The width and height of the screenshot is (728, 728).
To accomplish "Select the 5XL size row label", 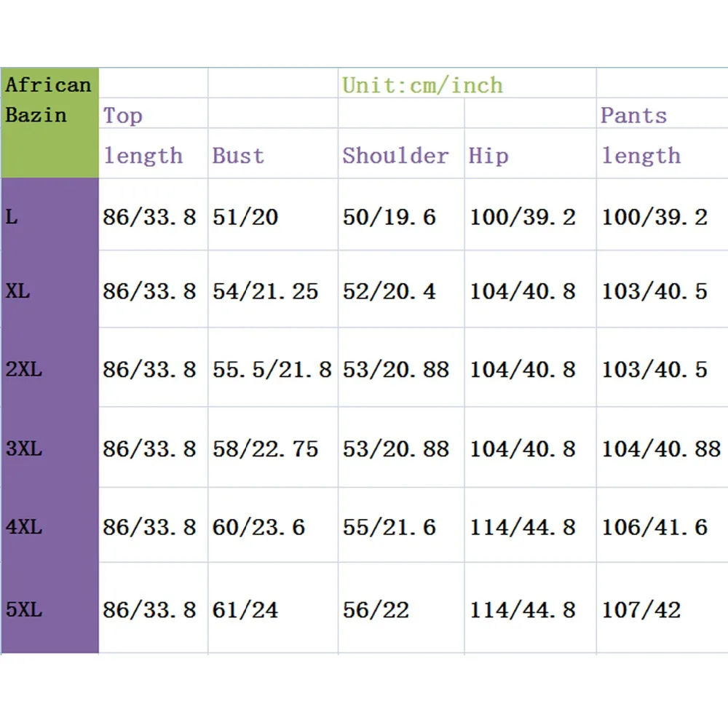I will tap(24, 609).
